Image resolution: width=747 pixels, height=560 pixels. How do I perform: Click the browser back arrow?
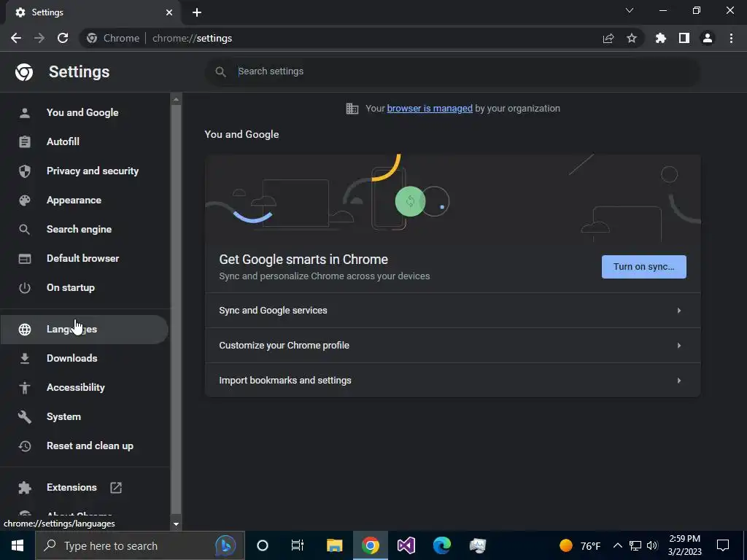tap(16, 38)
